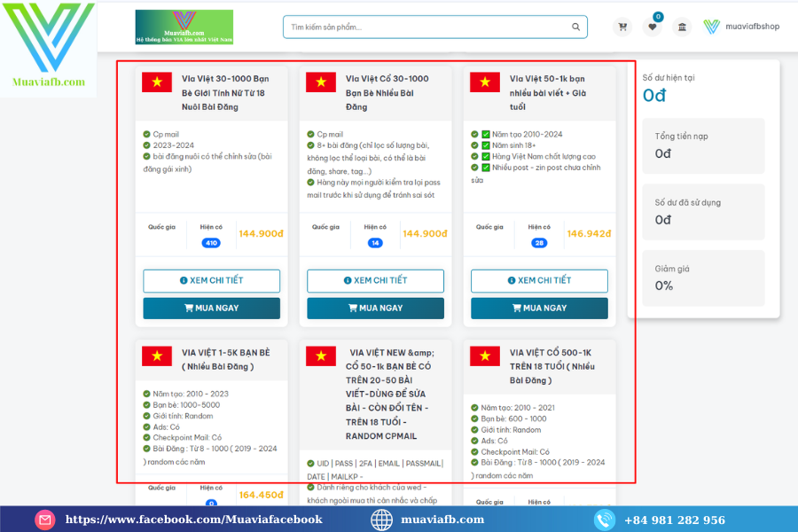Click stock badge 28
798x532 pixels.
[x=539, y=243]
